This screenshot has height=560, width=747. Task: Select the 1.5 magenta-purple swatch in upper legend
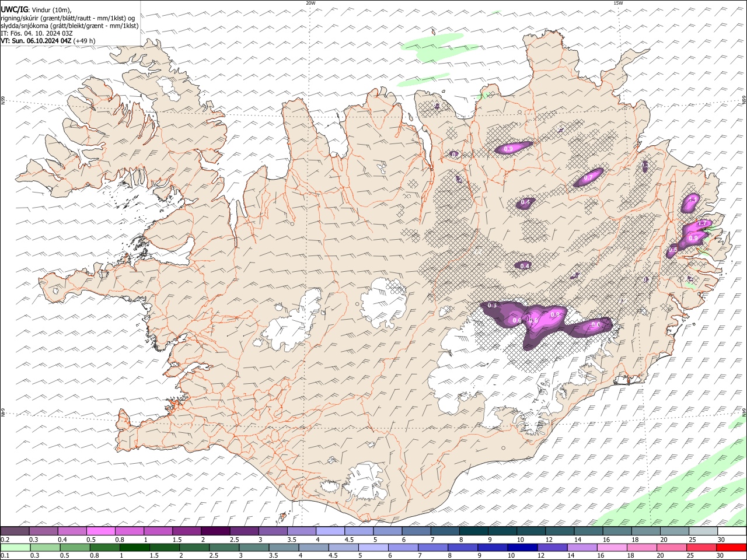[187, 531]
